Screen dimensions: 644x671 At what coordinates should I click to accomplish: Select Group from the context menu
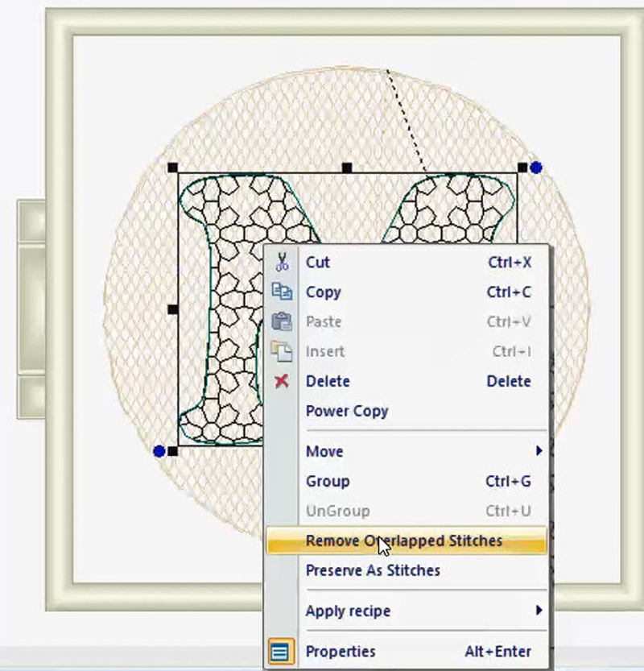pyautogui.click(x=328, y=481)
